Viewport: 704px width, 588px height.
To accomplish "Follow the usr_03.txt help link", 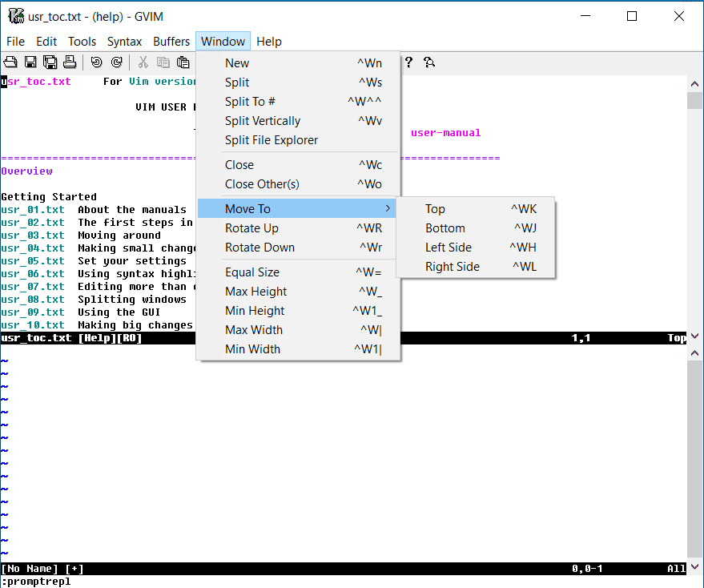I will (x=33, y=236).
